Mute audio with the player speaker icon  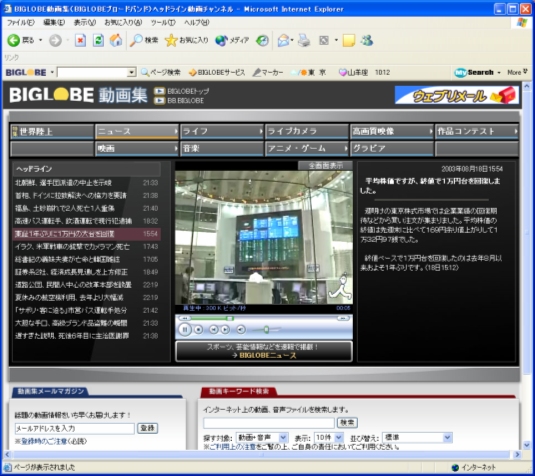[x=241, y=330]
